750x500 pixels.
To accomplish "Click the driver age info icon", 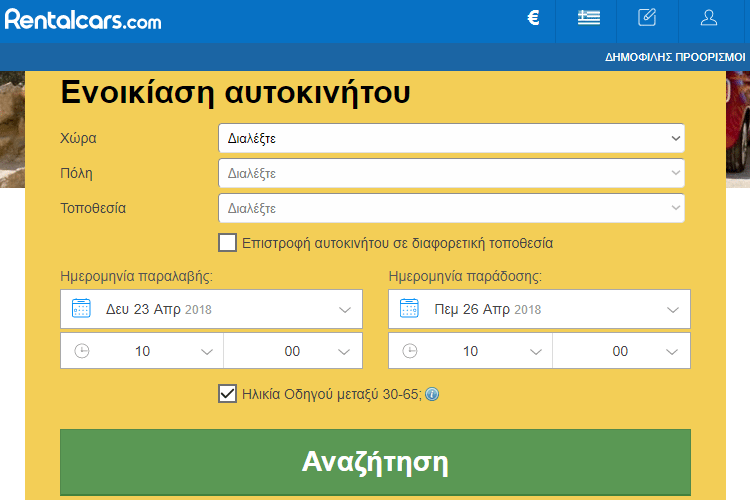I will [x=432, y=394].
